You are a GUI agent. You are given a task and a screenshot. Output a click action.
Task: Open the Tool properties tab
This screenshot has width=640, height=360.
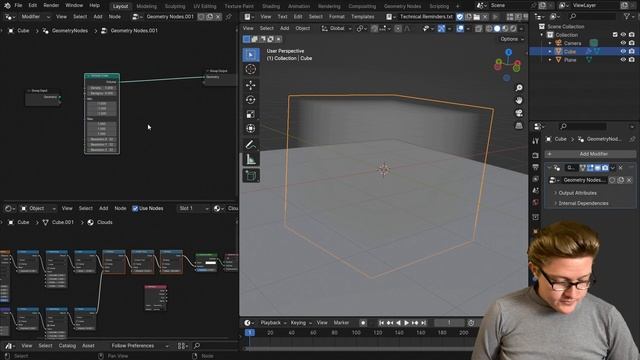536,141
